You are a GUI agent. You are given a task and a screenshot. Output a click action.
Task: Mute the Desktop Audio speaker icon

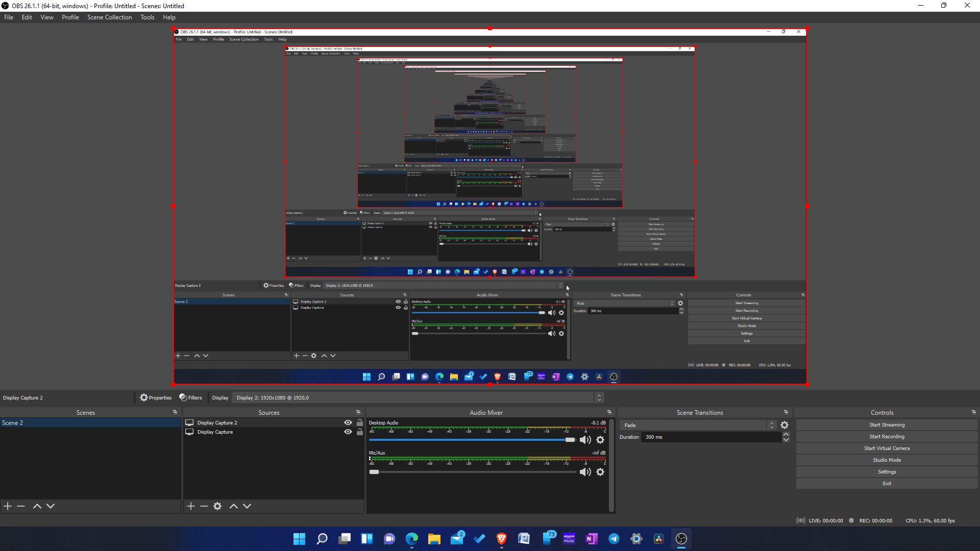coord(585,440)
